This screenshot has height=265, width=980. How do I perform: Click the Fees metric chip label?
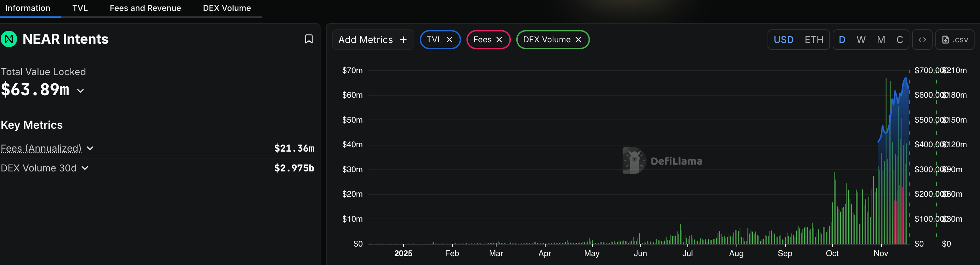coord(482,40)
